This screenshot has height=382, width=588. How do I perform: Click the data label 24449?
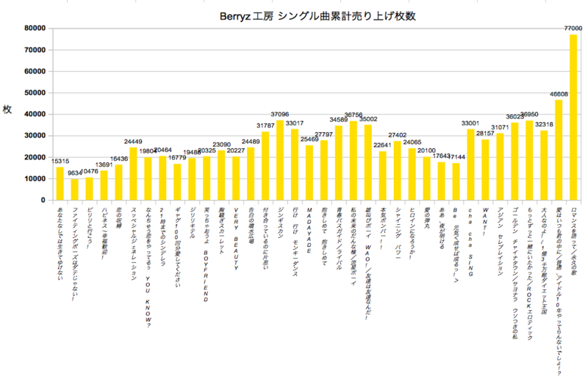coord(133,142)
